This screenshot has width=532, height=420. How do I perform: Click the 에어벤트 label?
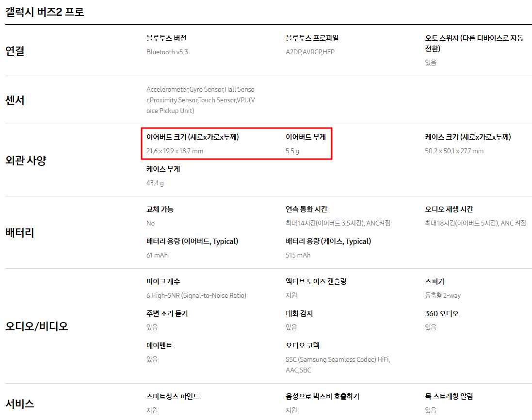tap(159, 345)
